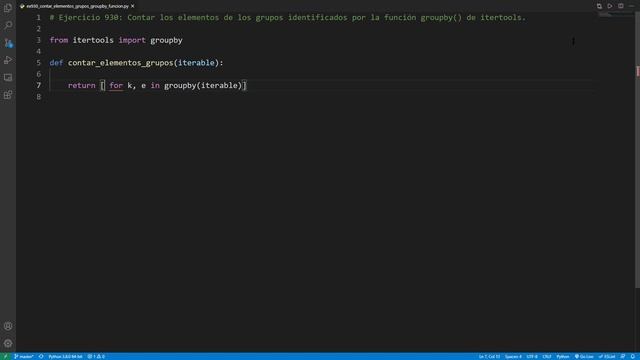Open the errors and warnings problems indicator
This screenshot has width=640, height=360.
[x=96, y=356]
